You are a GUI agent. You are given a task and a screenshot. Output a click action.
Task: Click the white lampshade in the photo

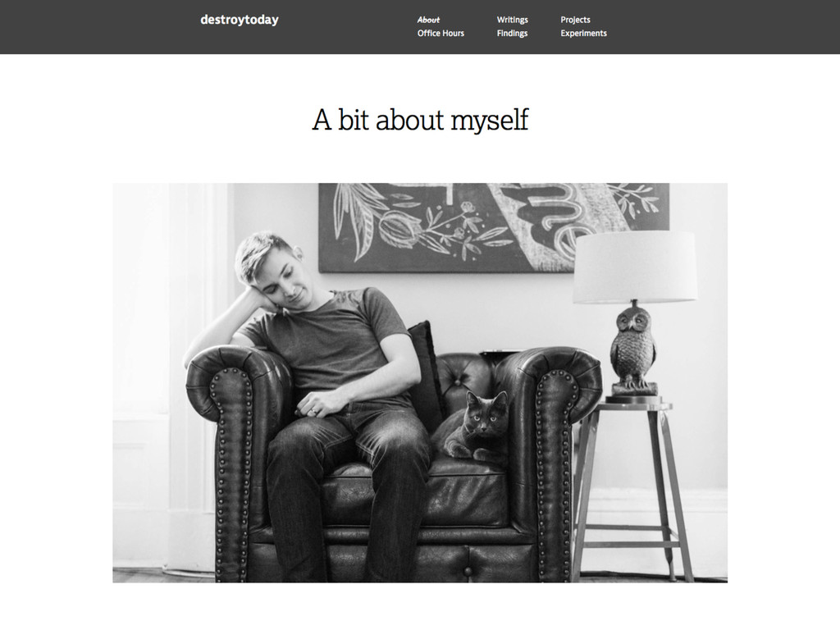click(x=634, y=267)
